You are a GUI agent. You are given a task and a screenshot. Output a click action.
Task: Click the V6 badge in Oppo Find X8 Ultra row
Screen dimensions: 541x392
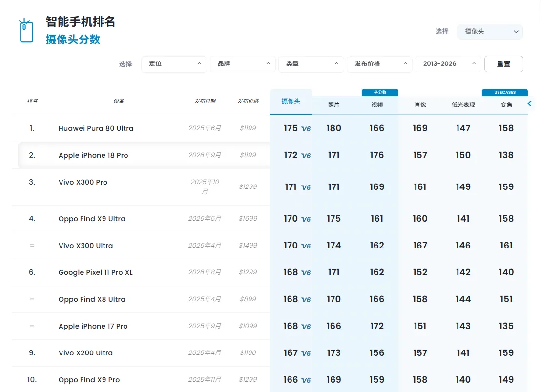[306, 300]
